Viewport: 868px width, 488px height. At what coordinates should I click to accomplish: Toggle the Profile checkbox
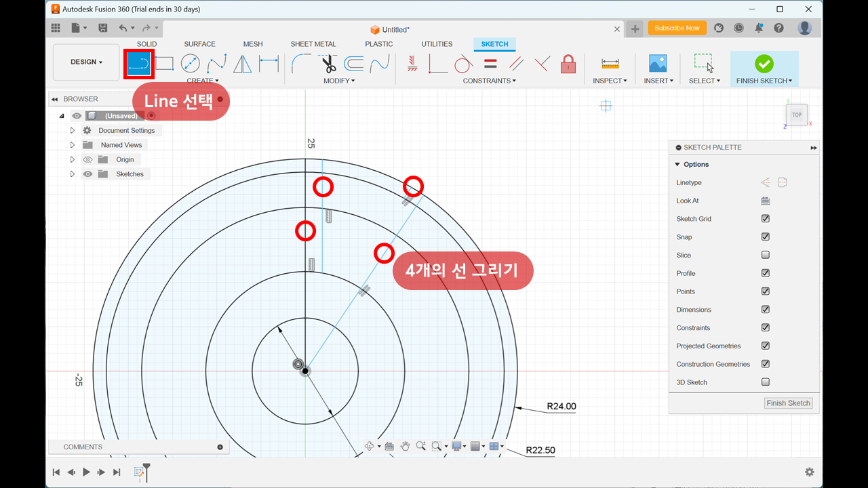click(766, 273)
